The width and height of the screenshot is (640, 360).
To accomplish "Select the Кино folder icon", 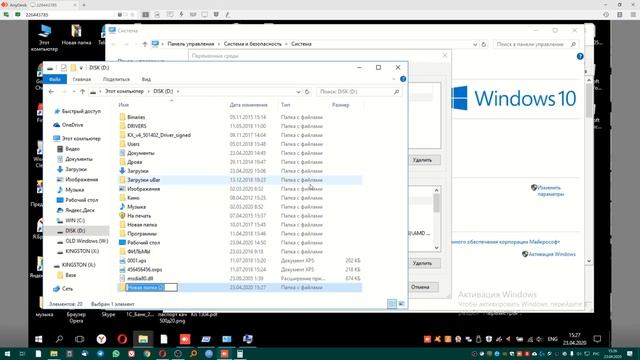I will tap(122, 198).
